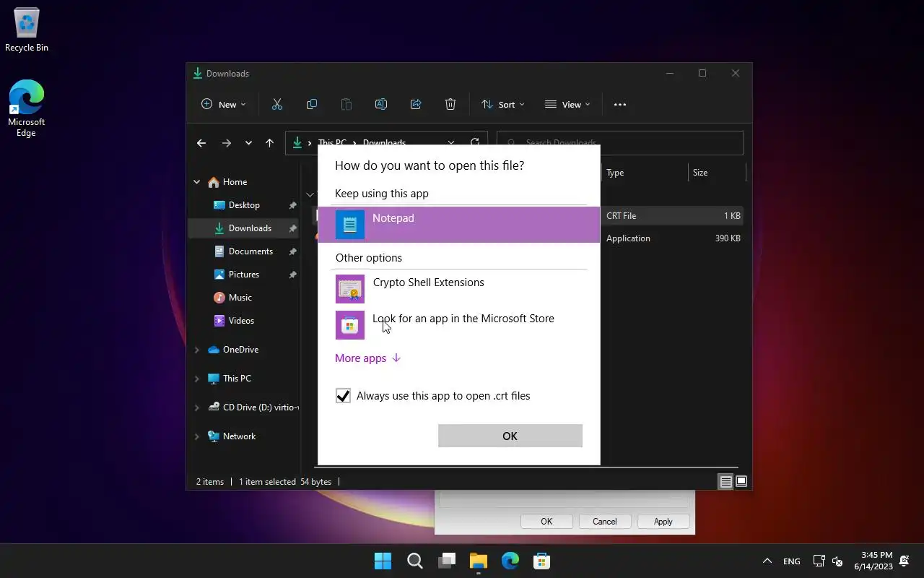Click the Forward arrow in Explorer
Viewport: 924px width, 578px height.
(227, 143)
